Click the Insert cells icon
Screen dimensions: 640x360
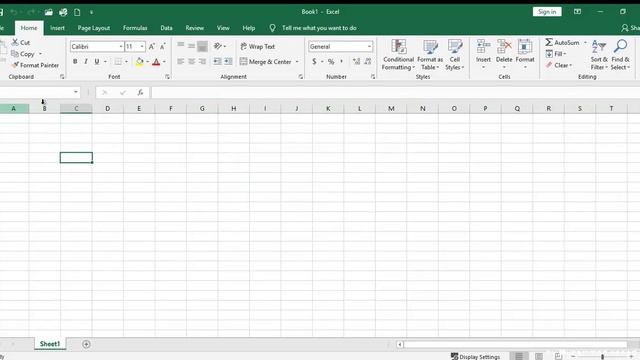click(x=483, y=47)
